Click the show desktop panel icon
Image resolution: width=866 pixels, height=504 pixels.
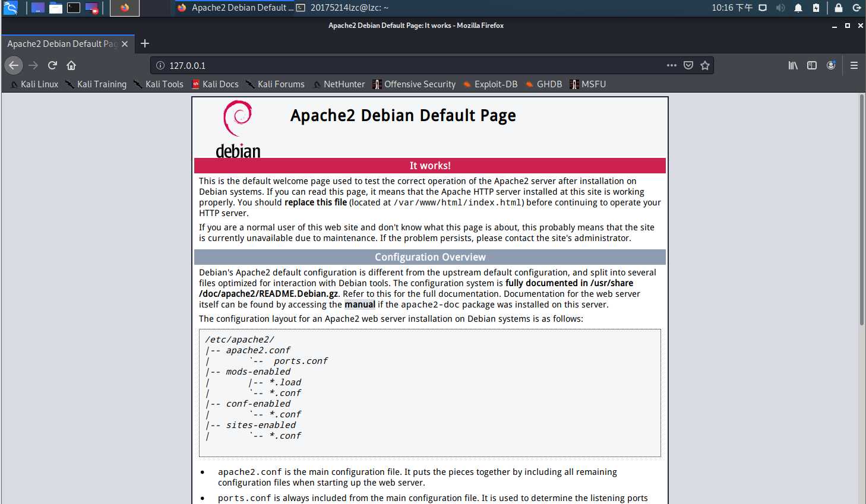click(x=38, y=8)
